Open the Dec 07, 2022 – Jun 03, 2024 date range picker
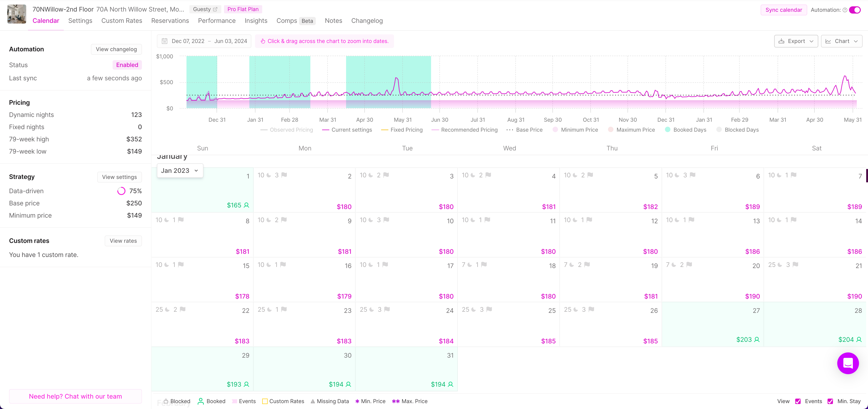 (204, 41)
